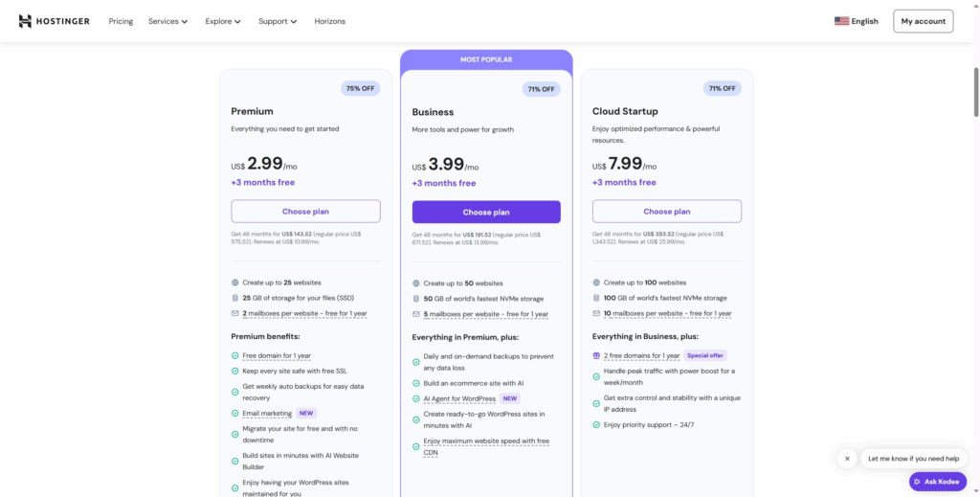Open My account
The image size is (980, 497).
[923, 21]
